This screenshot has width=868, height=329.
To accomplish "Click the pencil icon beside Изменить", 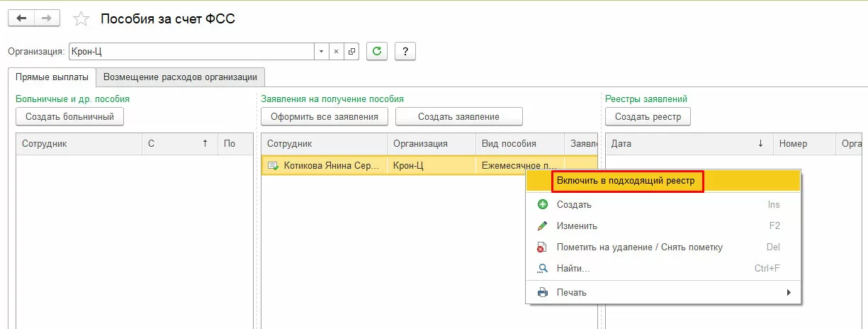I will (x=543, y=225).
